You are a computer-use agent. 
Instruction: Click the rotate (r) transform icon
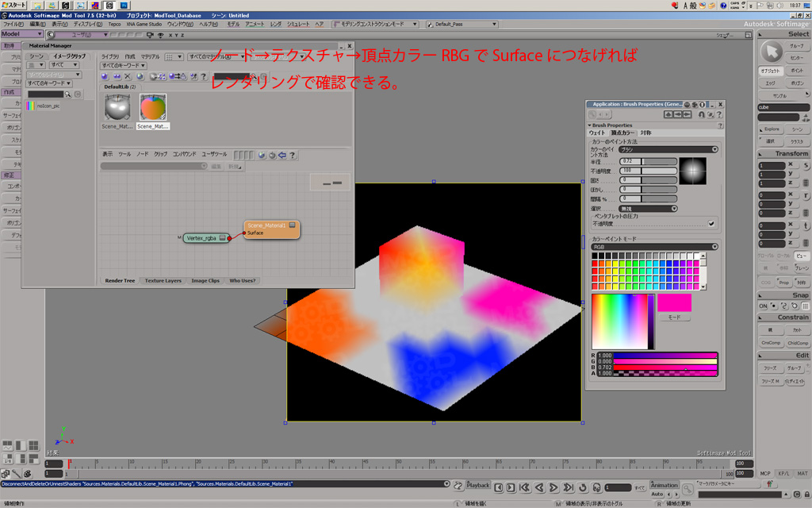[806, 196]
